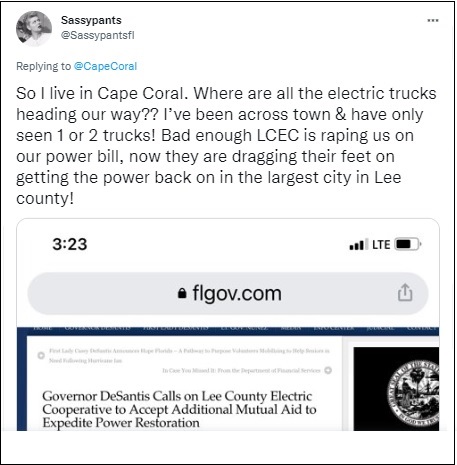Click the next article arrow icon

328,370
